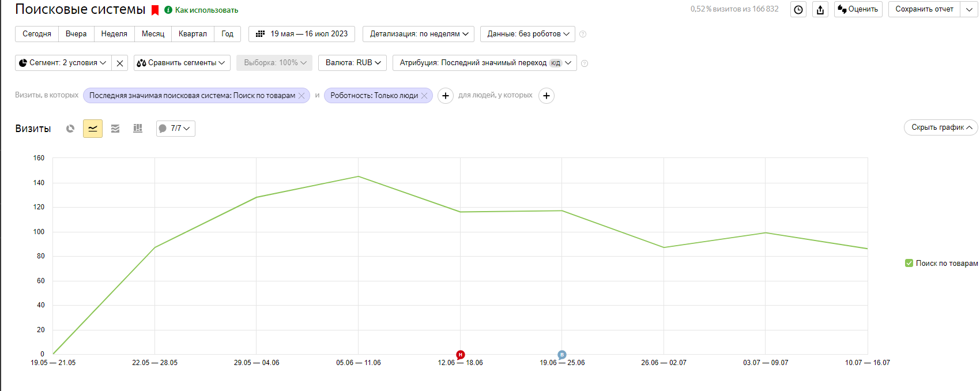
Task: Click the red bookmark icon next to title
Action: click(155, 10)
